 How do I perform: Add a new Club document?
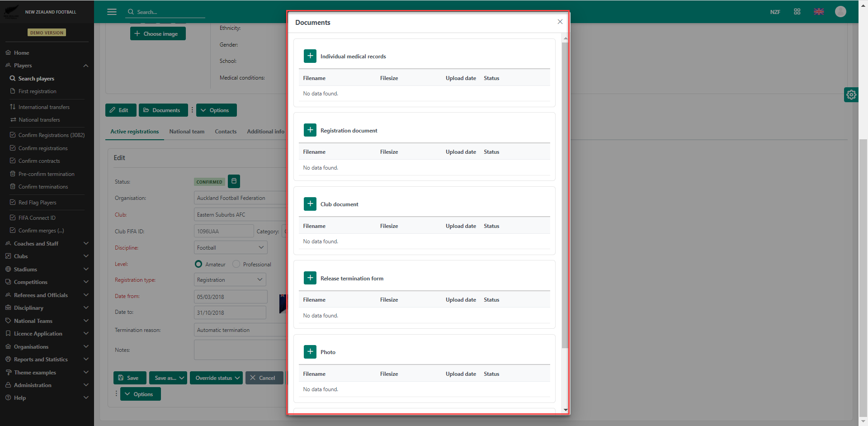point(310,204)
